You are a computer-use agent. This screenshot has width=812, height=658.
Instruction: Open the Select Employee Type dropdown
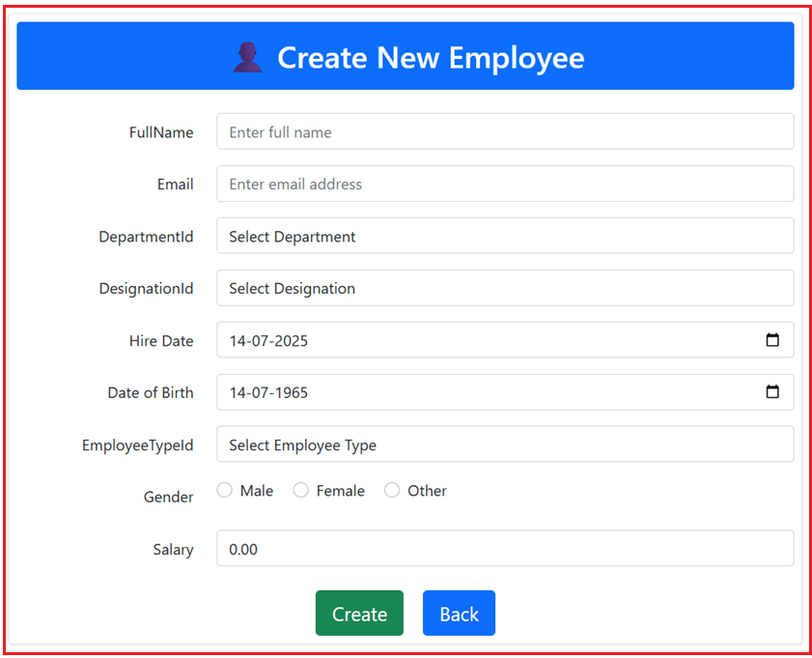pyautogui.click(x=505, y=444)
